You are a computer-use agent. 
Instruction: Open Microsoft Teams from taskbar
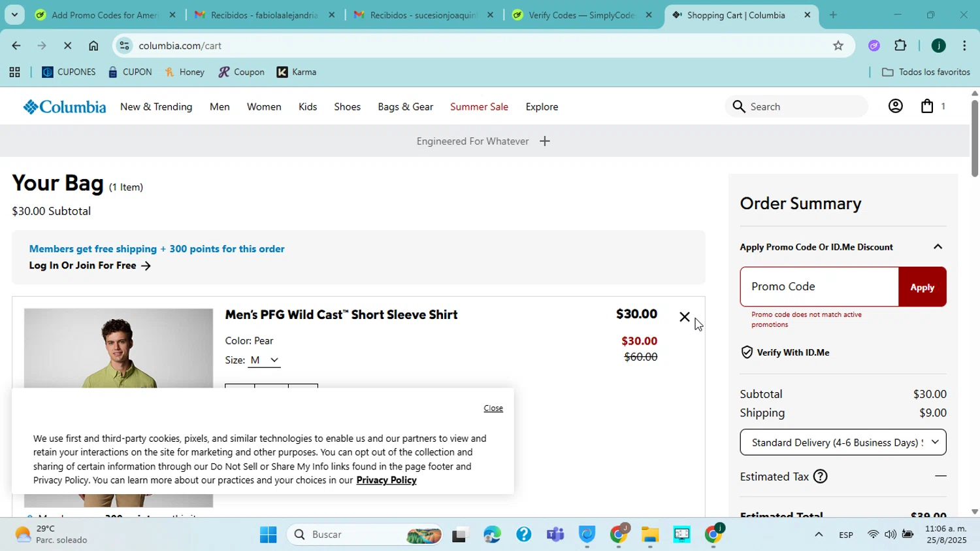click(x=555, y=535)
